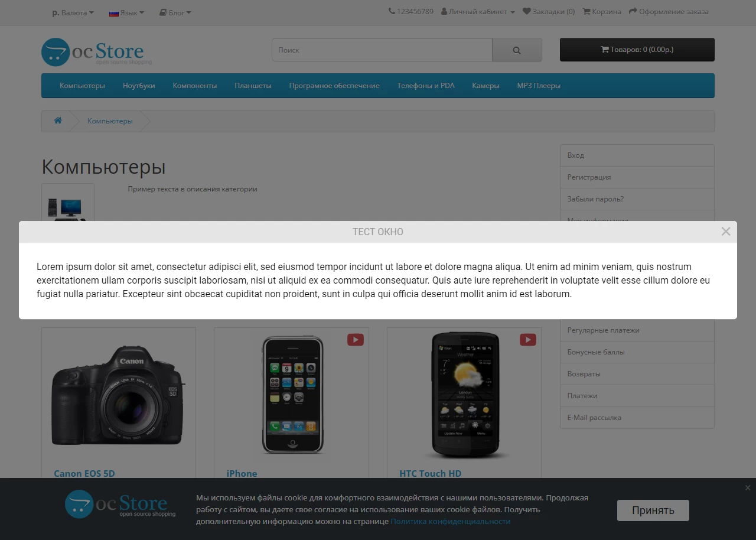Open Вход in the sidebar

pyautogui.click(x=637, y=155)
